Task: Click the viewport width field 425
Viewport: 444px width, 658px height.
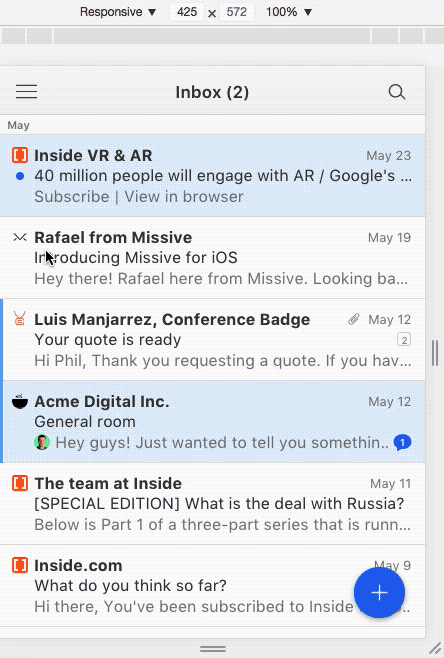Action: click(x=187, y=12)
